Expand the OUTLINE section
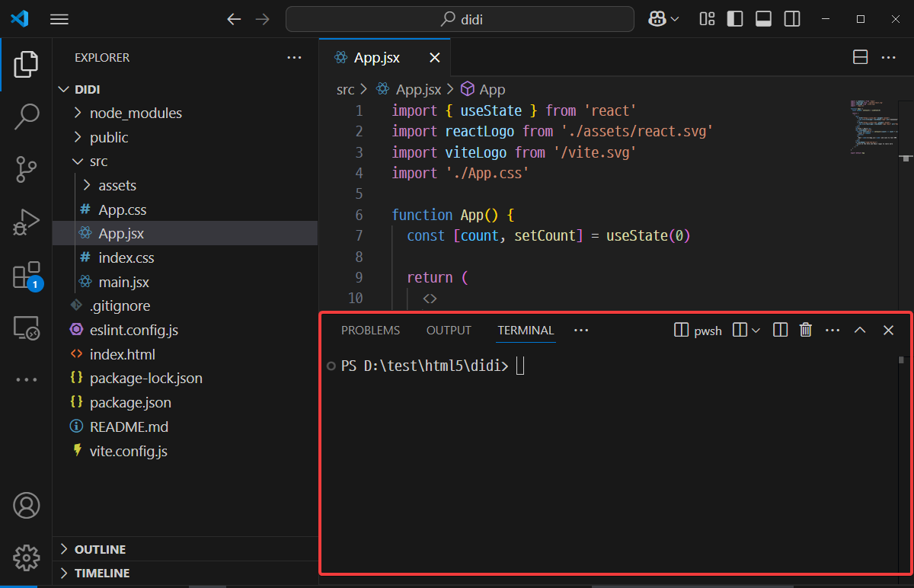The width and height of the screenshot is (914, 588). point(100,549)
